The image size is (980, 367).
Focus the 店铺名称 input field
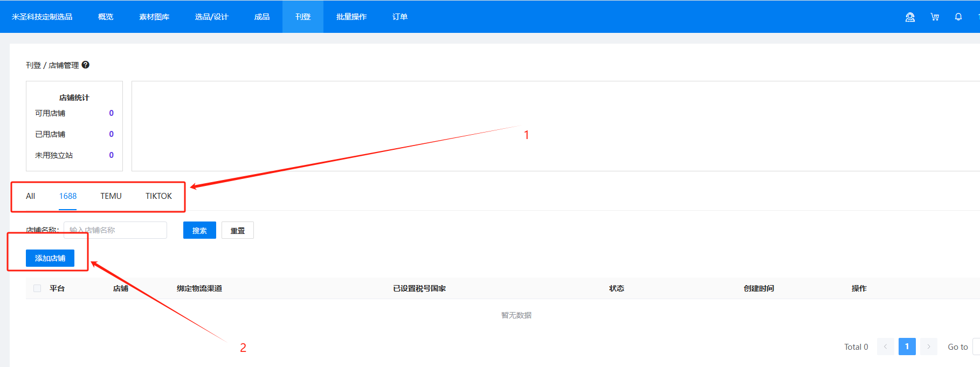[x=115, y=230]
